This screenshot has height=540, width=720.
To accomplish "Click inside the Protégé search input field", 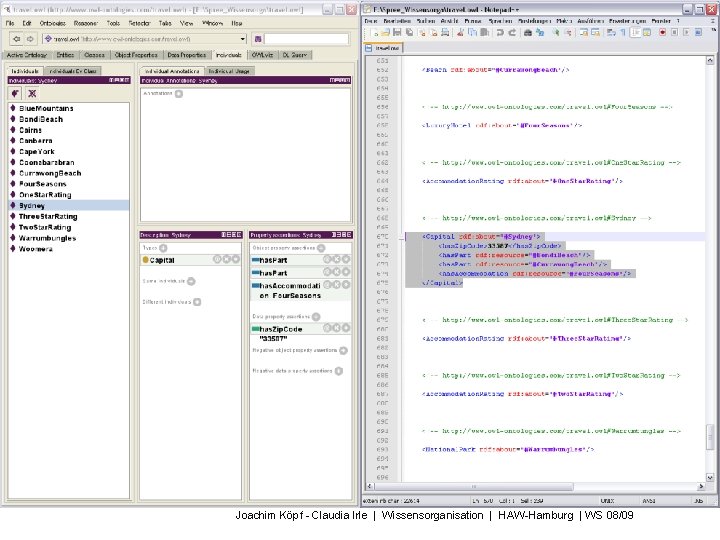I will tap(306, 39).
